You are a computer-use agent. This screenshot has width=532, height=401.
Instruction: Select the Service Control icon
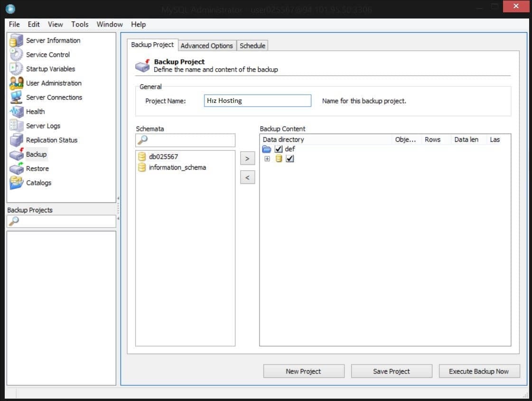(16, 55)
